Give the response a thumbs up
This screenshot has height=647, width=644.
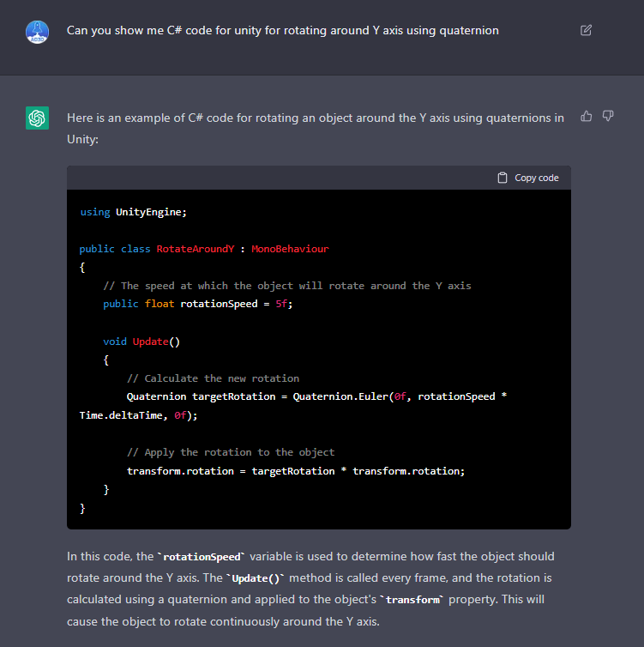[x=587, y=116]
